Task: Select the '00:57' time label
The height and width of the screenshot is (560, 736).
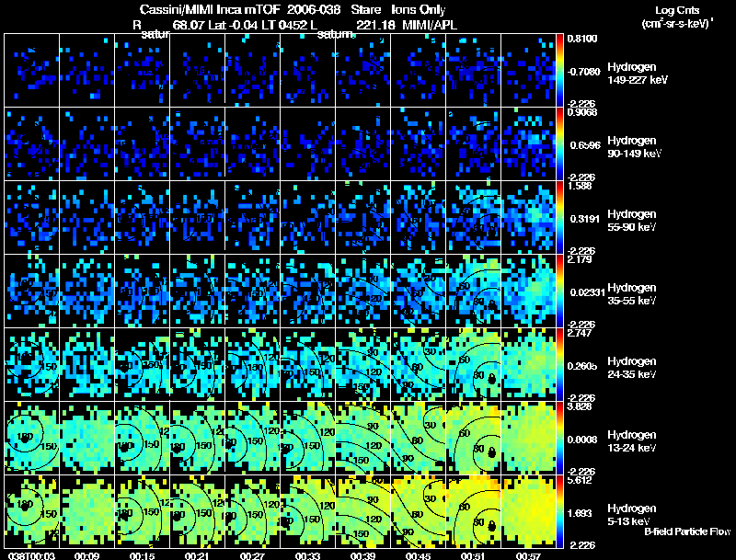Action: pyautogui.click(x=528, y=555)
